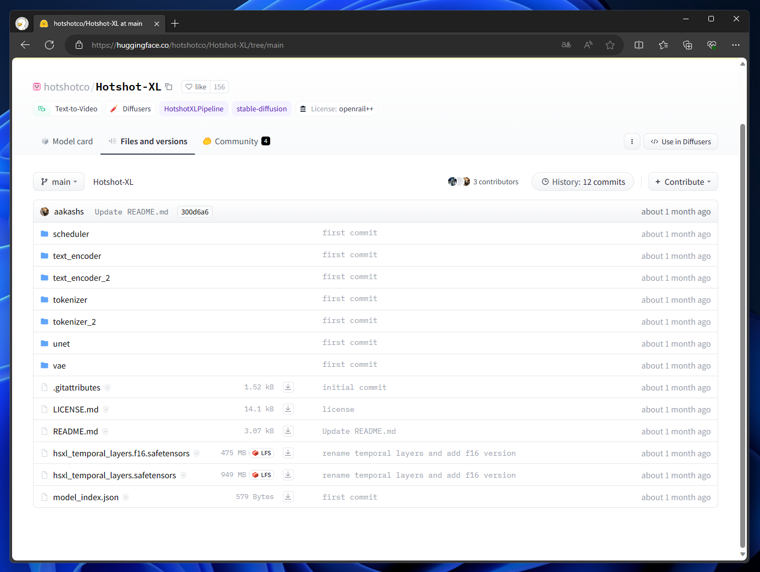Filter by Diffusers tag

pos(130,109)
